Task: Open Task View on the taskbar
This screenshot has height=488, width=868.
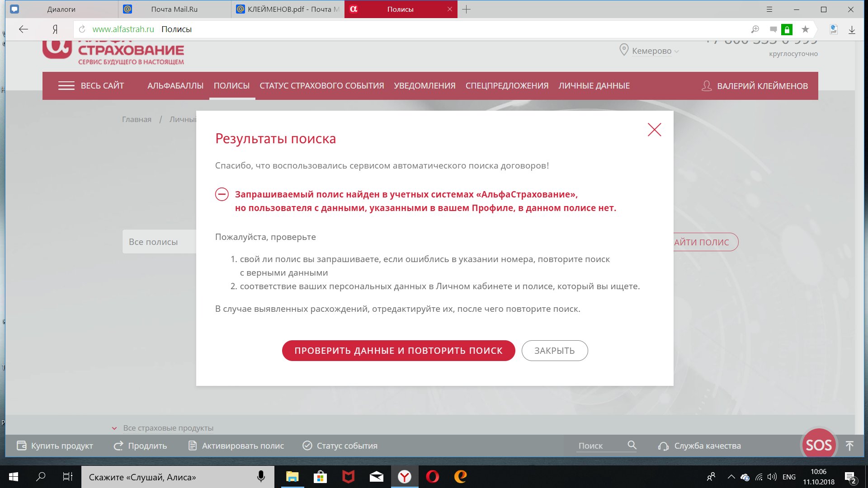Action: 67,477
